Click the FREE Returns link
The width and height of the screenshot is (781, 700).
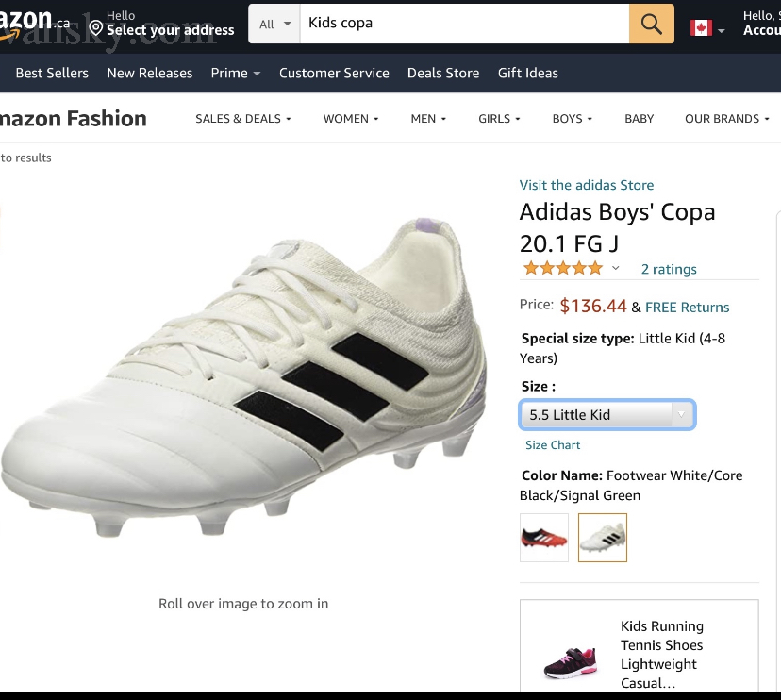coord(687,307)
